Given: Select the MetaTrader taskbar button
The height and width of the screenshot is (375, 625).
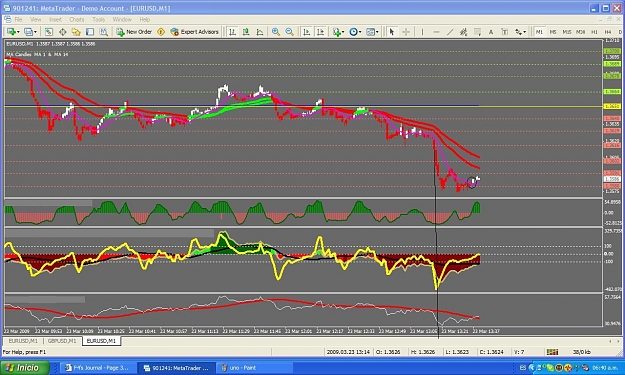Looking at the screenshot, I should point(177,368).
